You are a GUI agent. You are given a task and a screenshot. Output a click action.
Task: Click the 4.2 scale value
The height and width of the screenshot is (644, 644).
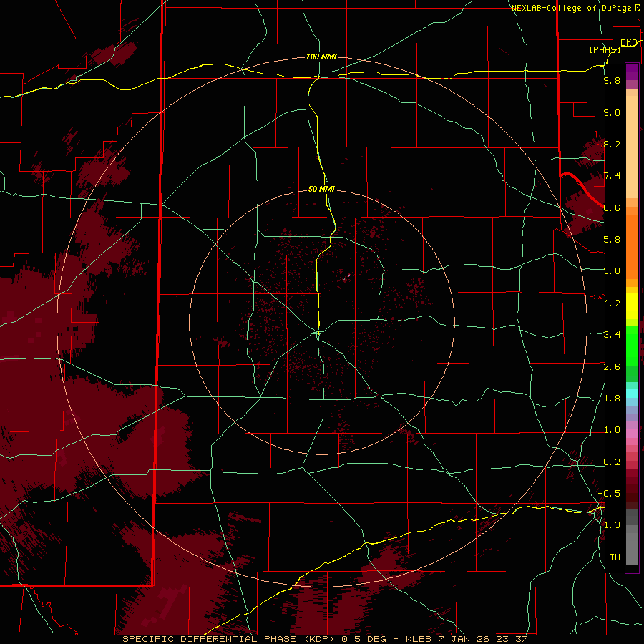coord(612,303)
